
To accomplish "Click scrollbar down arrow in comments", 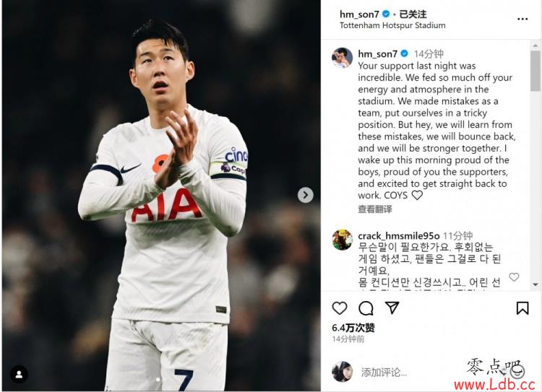I will pyautogui.click(x=535, y=284).
